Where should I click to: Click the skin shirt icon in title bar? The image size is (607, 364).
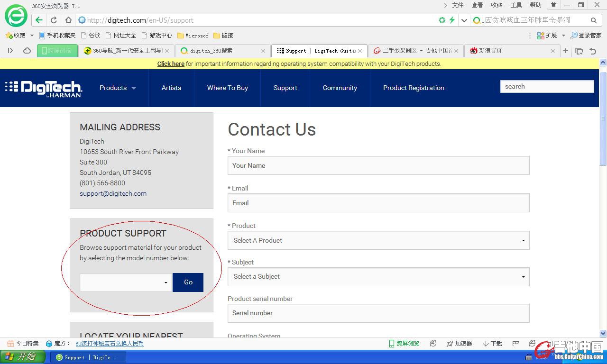(553, 5)
